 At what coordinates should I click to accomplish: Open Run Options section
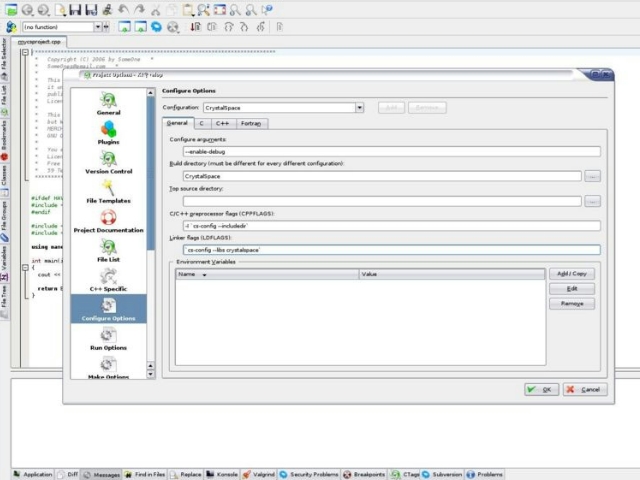click(x=108, y=338)
